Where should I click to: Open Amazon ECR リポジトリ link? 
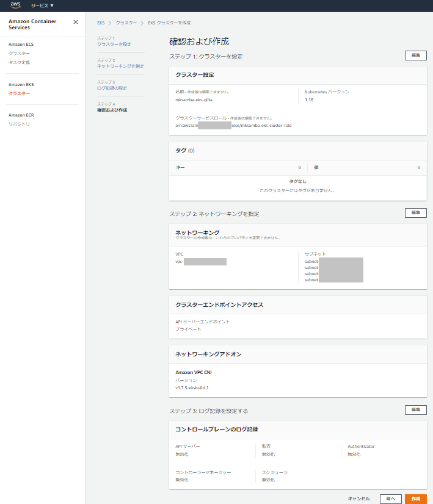[19, 124]
